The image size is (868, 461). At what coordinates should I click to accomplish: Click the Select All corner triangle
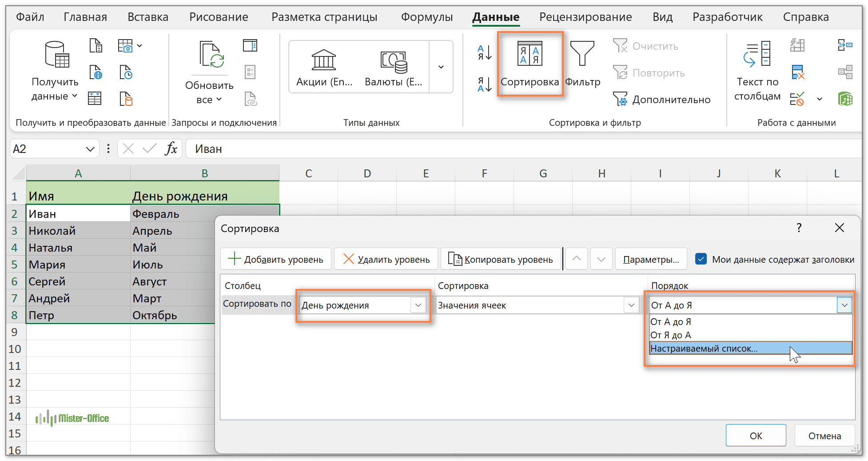point(19,173)
